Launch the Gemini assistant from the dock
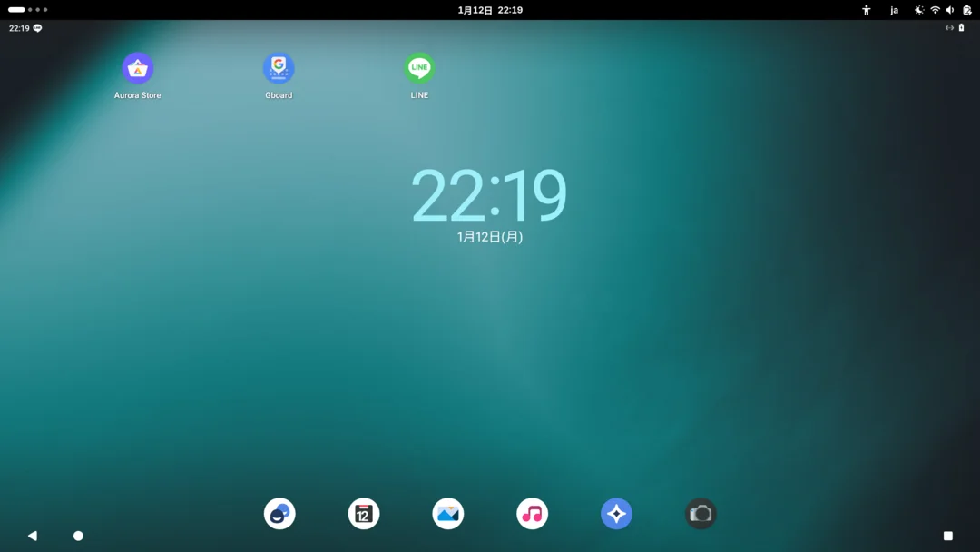 point(616,513)
